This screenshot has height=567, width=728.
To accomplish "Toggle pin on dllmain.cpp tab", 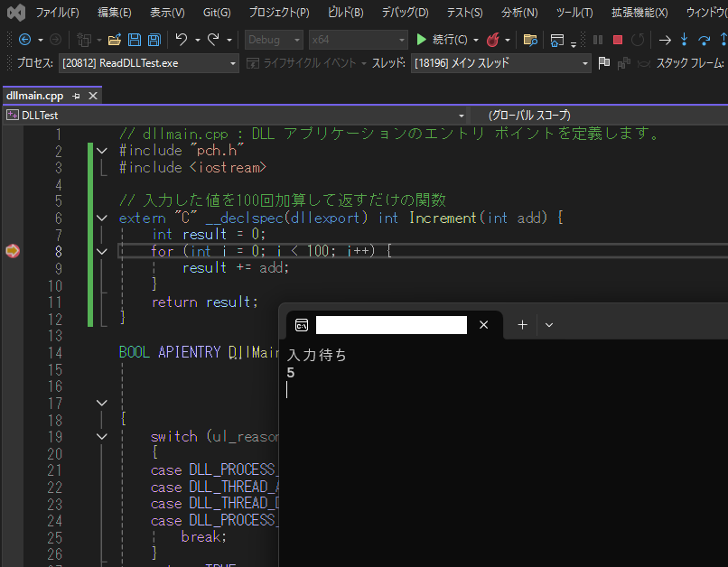I will click(x=76, y=96).
